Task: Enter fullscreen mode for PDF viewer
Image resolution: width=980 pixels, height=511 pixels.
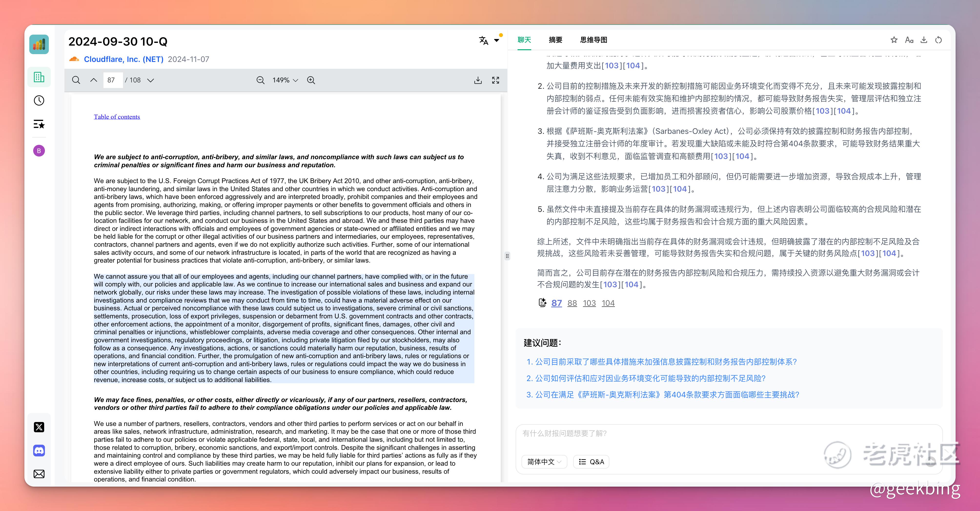Action: tap(495, 80)
